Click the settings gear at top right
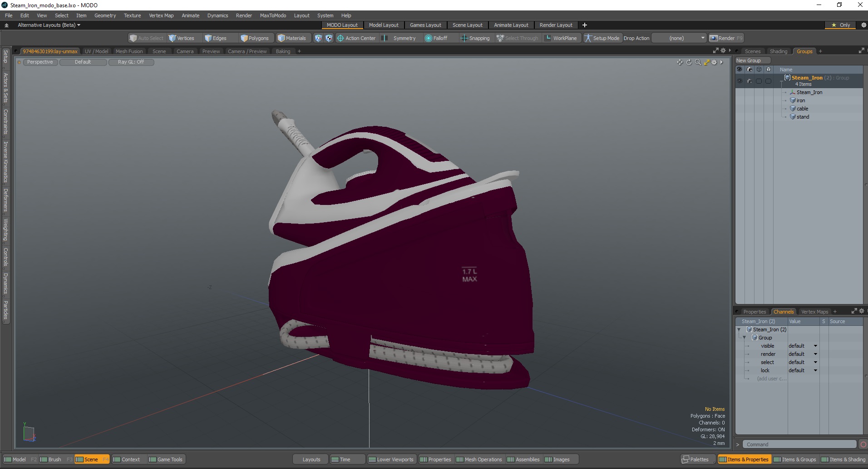868x469 pixels. pyautogui.click(x=863, y=25)
